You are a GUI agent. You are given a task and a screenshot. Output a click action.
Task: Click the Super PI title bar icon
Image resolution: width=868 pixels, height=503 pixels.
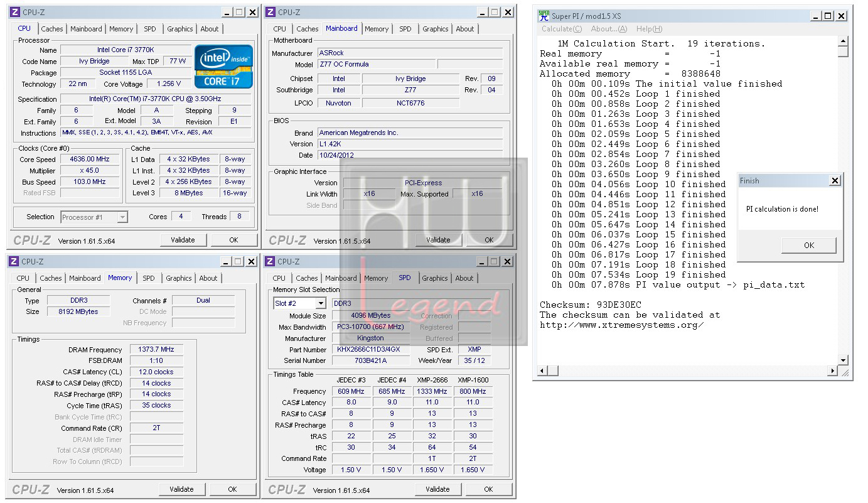544,16
